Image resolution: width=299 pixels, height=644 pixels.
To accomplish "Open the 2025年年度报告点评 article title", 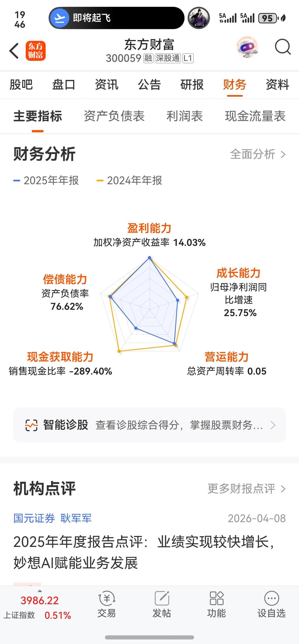I will 144,552.
